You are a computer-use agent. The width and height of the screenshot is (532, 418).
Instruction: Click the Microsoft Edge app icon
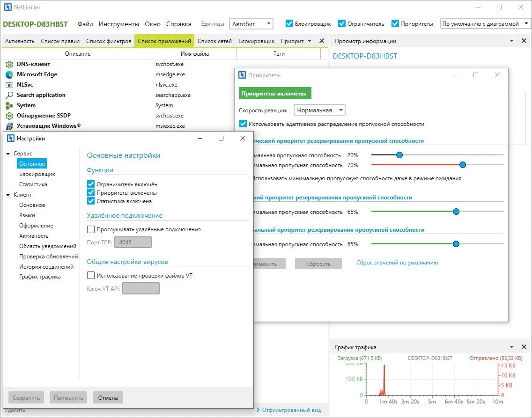9,74
